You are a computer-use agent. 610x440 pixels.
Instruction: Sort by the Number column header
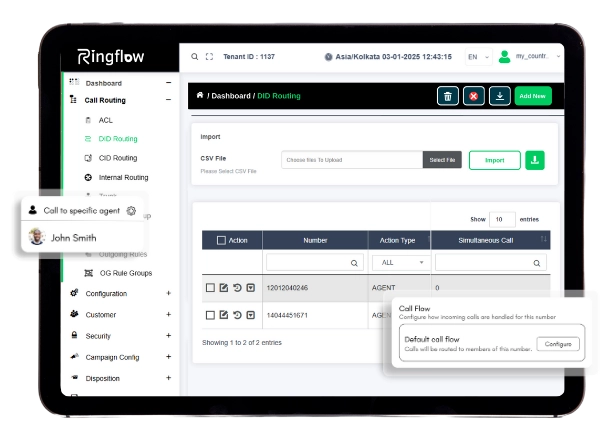click(315, 240)
